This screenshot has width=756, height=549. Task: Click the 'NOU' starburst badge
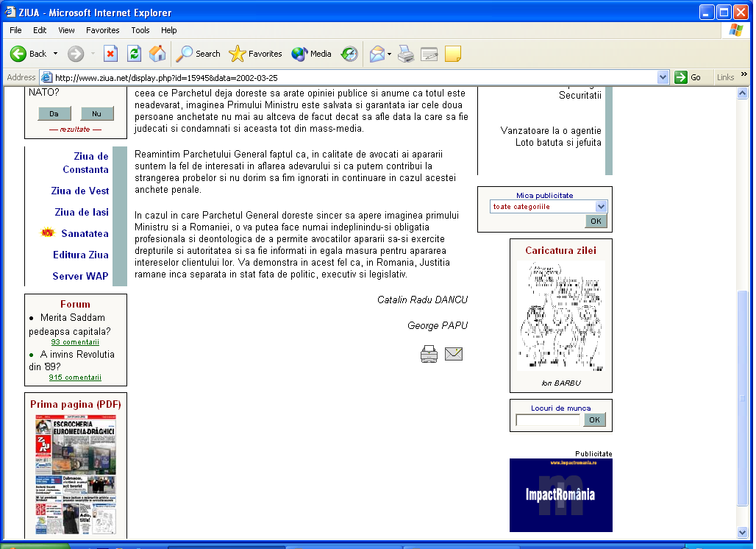(x=47, y=233)
